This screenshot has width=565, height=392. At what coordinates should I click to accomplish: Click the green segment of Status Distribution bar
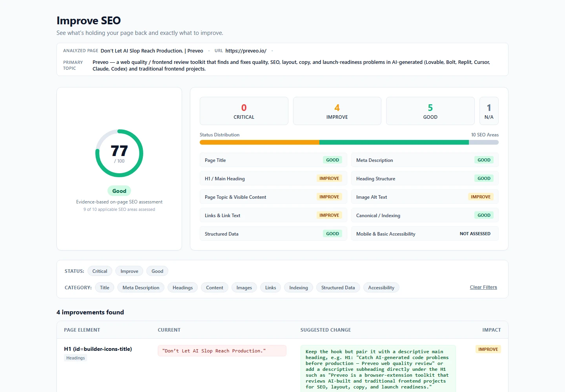pyautogui.click(x=394, y=142)
